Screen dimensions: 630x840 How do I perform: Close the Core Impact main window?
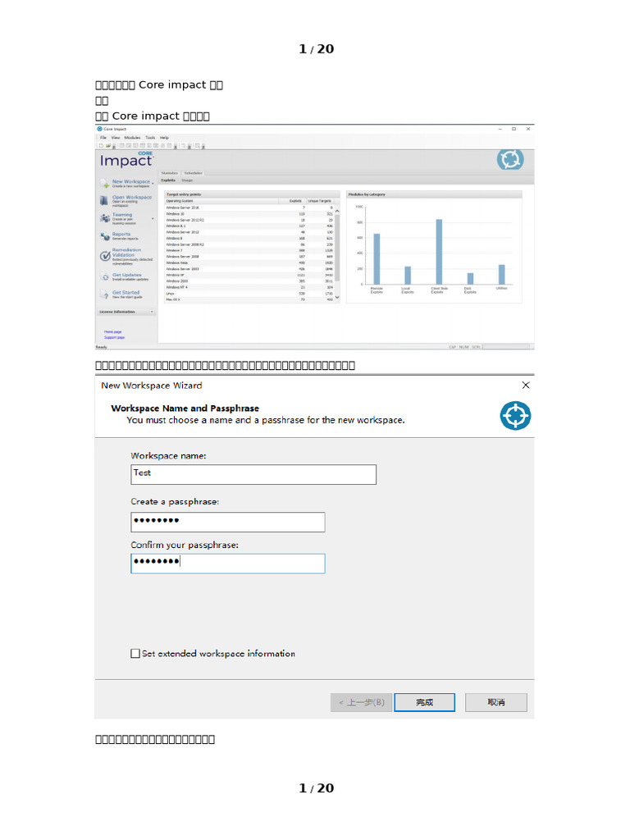pos(528,129)
